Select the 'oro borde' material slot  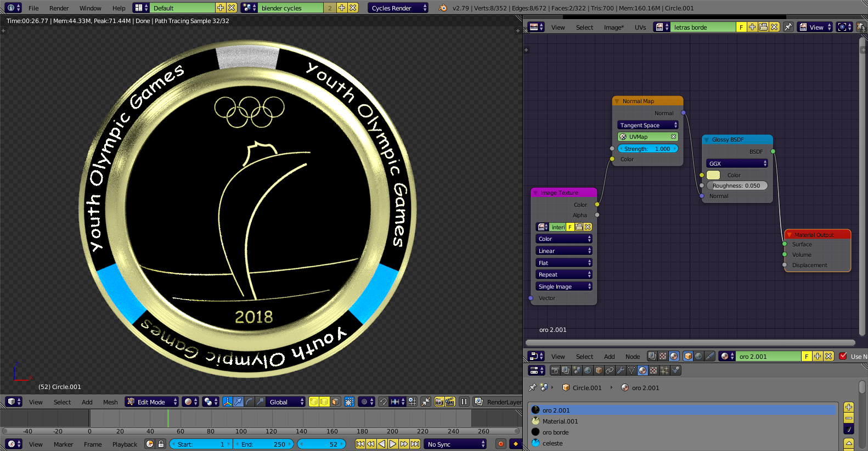point(683,432)
